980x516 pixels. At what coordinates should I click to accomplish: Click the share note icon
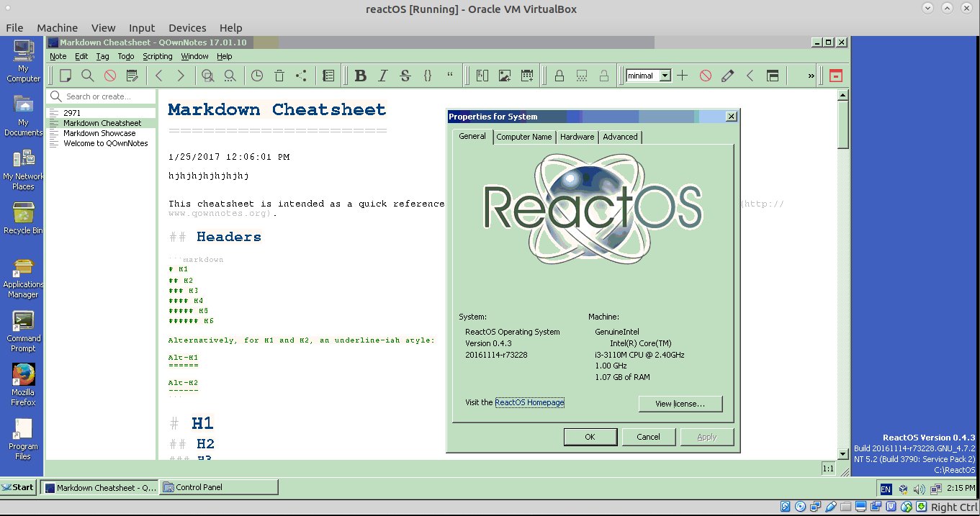301,76
